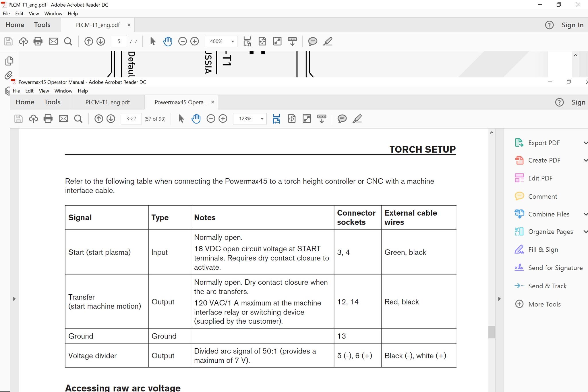
Task: Click the highlighter pen tool icon
Action: point(357,119)
